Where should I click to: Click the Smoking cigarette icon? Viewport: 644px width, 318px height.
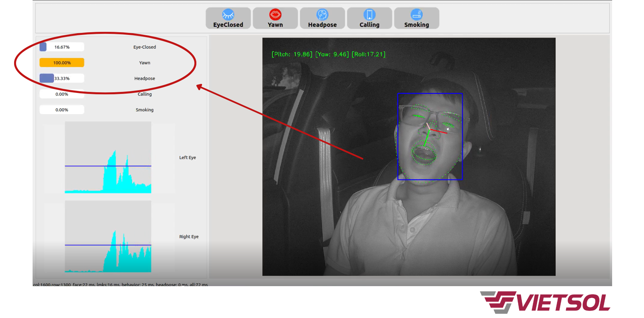pos(416,14)
